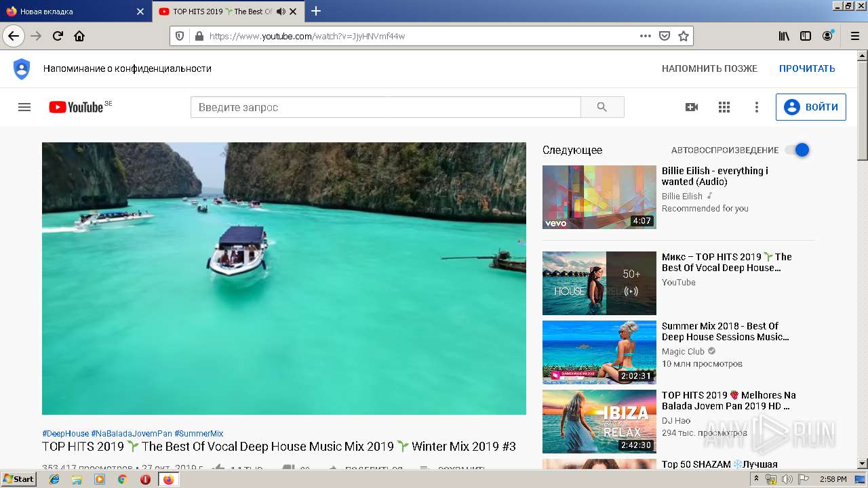
Task: Open the browser home page
Action: (79, 36)
